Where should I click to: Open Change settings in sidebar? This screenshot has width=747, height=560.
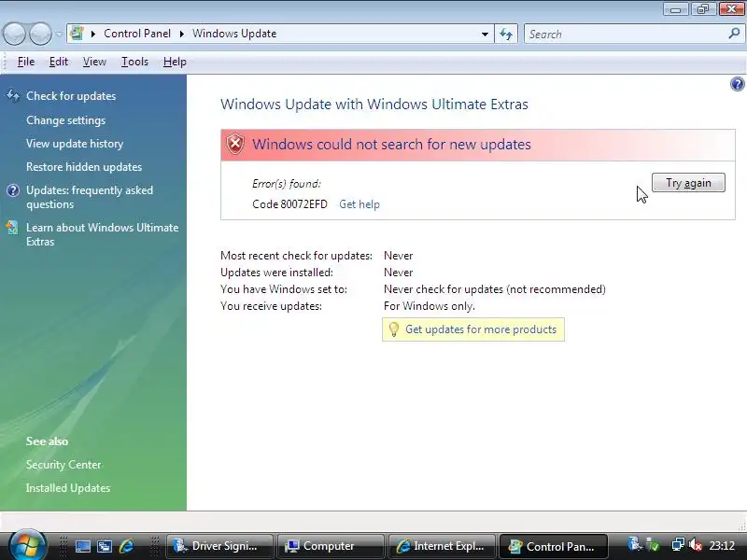(x=65, y=120)
